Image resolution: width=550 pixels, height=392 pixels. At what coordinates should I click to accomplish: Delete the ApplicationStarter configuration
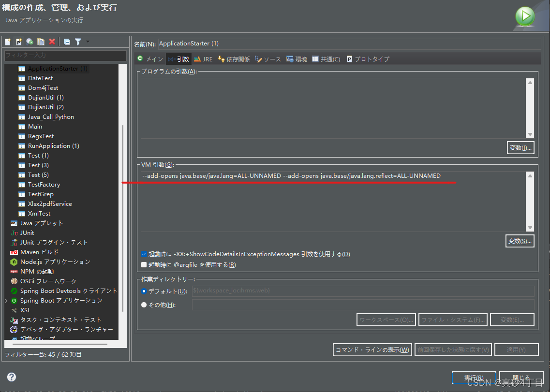(x=52, y=42)
